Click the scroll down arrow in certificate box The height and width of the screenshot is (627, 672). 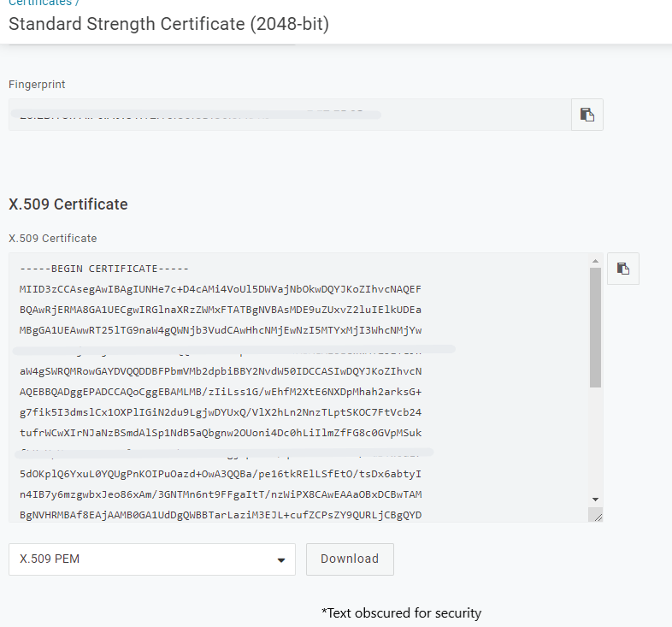click(x=595, y=500)
